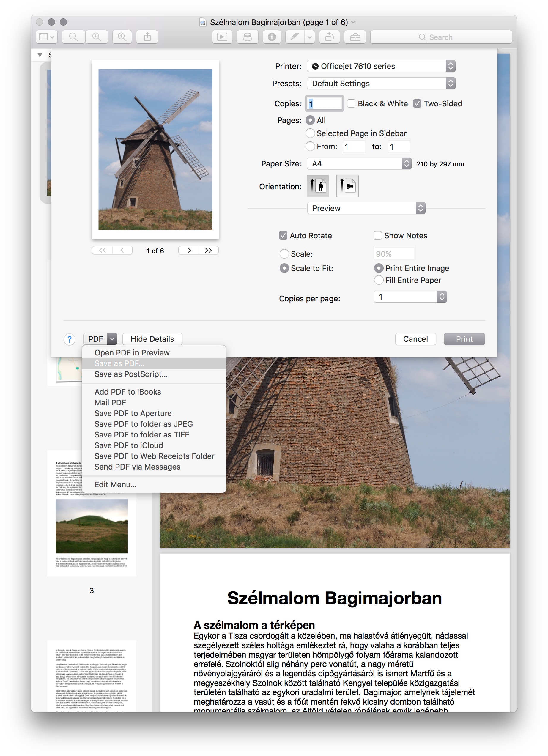Open the sidebar view toolbar button

tap(46, 37)
